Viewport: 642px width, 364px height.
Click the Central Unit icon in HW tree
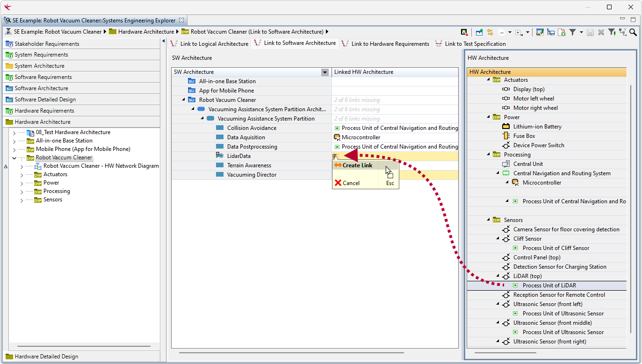pos(506,164)
